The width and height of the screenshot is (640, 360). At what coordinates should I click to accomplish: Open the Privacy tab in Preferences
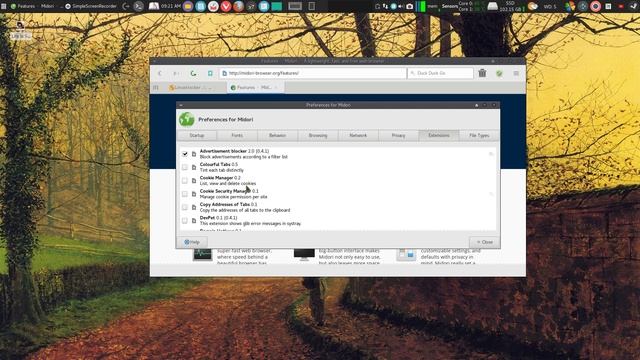click(x=398, y=136)
